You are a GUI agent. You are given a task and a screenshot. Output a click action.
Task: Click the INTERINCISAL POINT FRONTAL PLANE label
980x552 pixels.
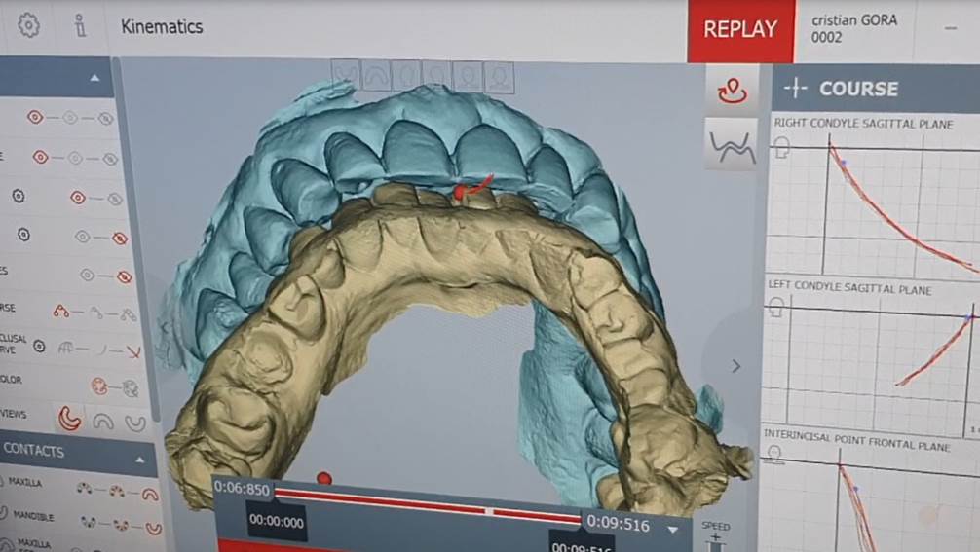coord(856,441)
